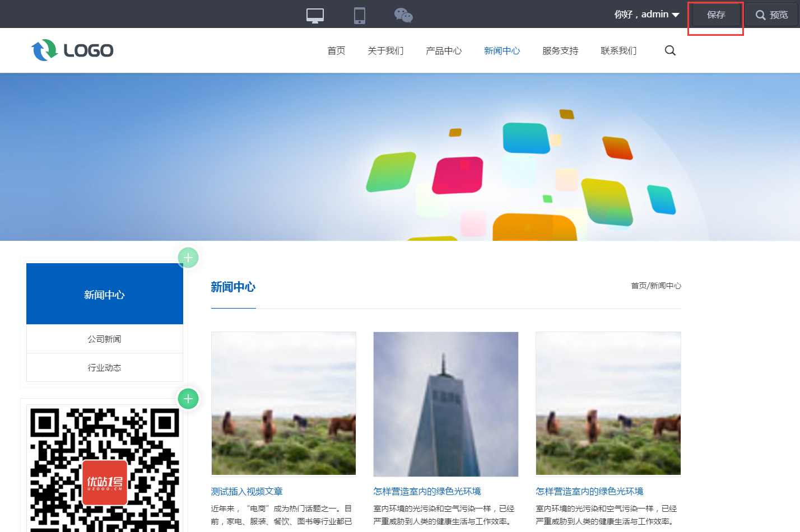Screen dimensions: 800x532
Task: Open the third article horses thumbnail
Action: click(608, 404)
